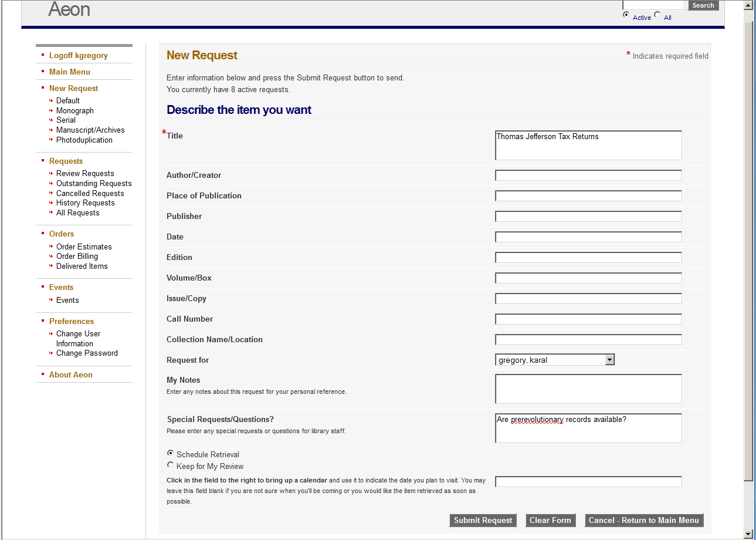Open the Manuscript/Archives request form

tap(90, 130)
